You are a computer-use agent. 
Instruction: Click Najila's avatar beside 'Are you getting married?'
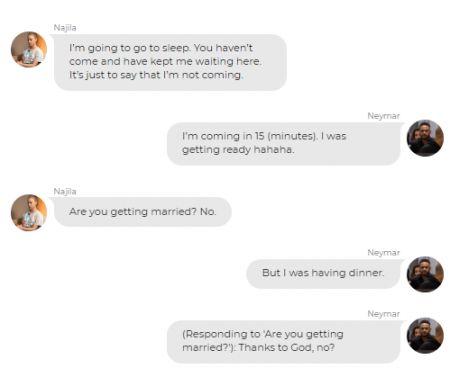click(x=29, y=213)
